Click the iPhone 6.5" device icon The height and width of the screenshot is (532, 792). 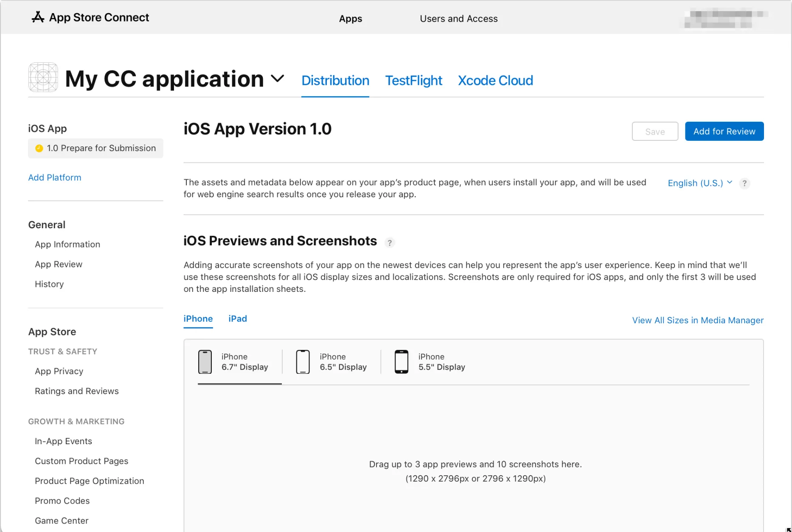click(x=303, y=362)
